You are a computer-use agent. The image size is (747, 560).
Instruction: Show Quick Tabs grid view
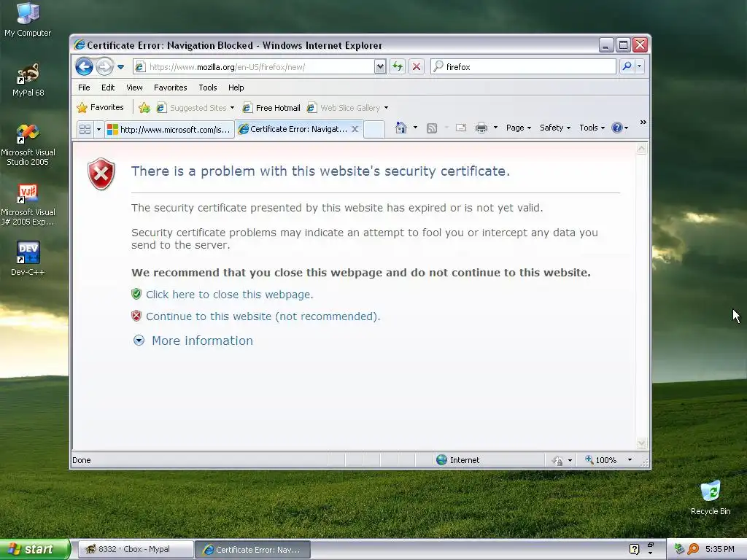85,130
